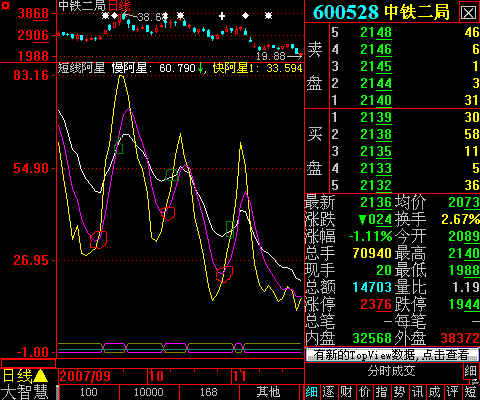Open the 讯 news tab
Screen dimensions: 480x400
coord(417,392)
